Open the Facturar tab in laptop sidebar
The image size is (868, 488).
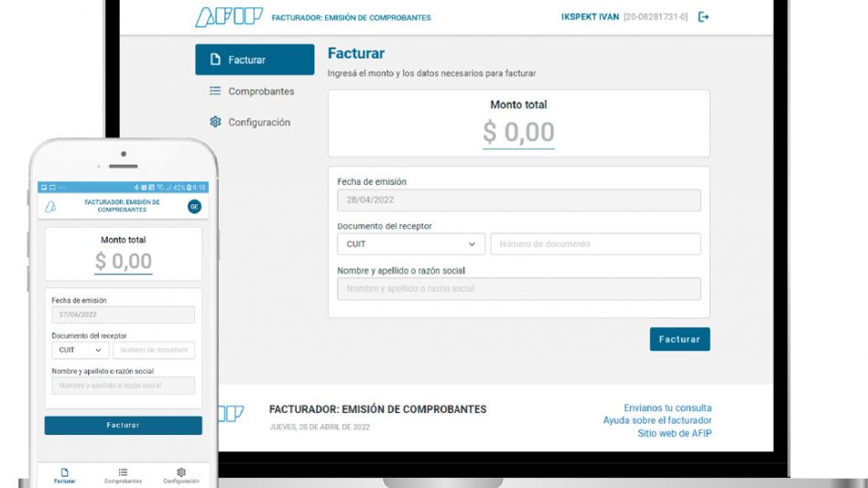coord(255,60)
